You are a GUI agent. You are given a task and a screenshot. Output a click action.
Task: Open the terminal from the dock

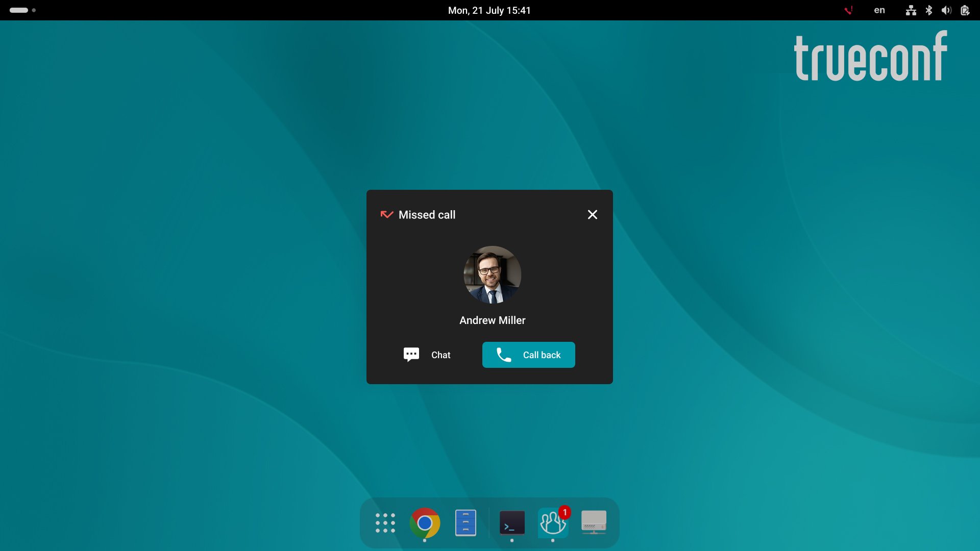512,523
